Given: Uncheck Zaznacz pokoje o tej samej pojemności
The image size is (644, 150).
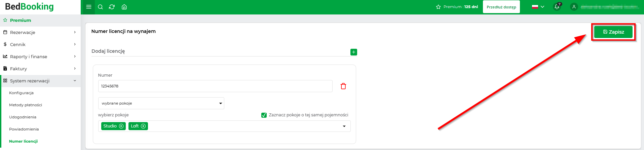Looking at the screenshot, I should (x=264, y=115).
